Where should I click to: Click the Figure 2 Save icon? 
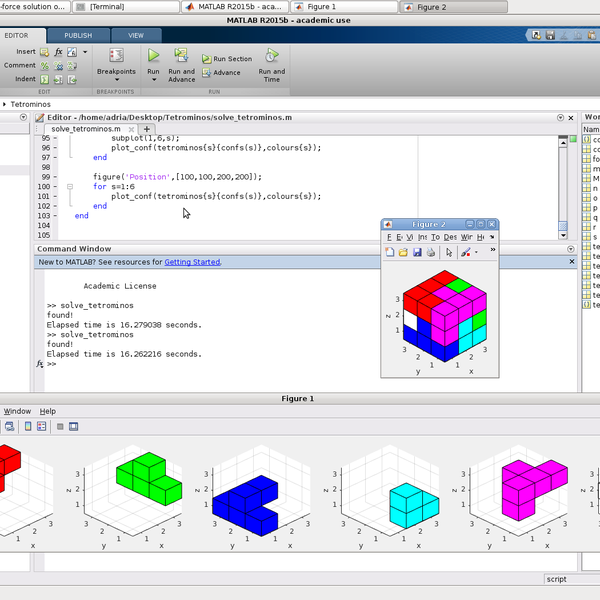point(417,253)
